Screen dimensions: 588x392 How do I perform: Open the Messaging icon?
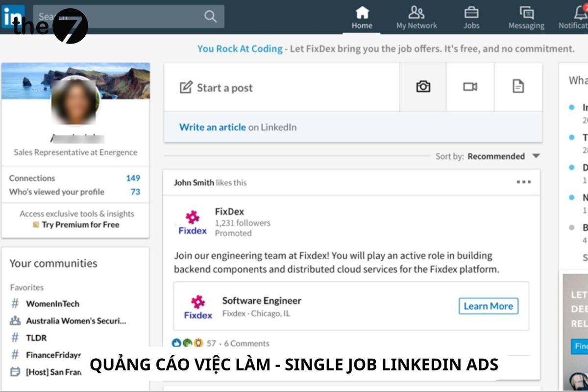[525, 16]
